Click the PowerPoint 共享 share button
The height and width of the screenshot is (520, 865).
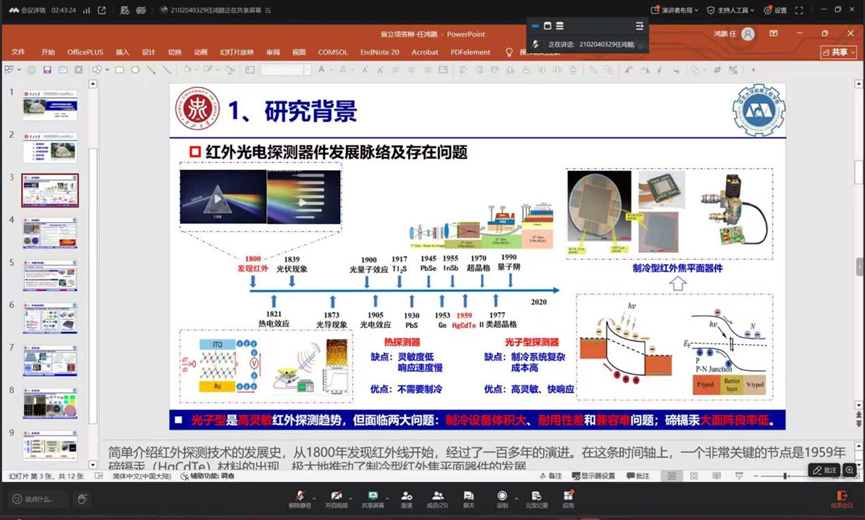(x=839, y=52)
